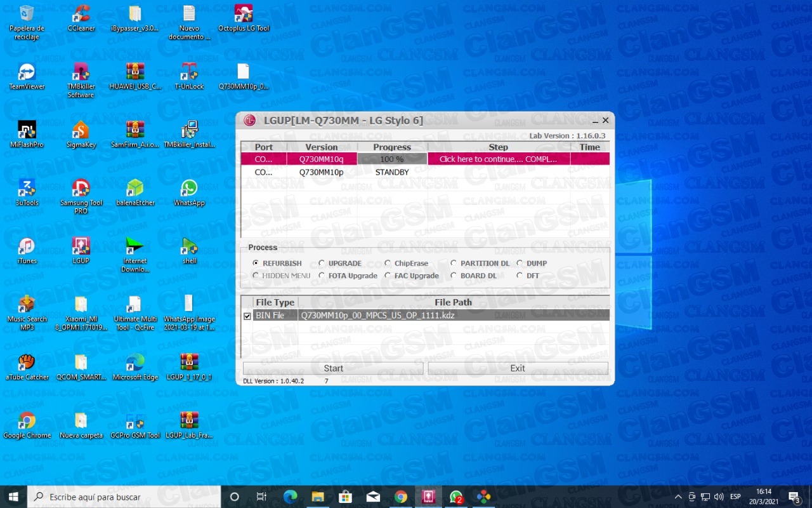Select the iBypasser_v3.0 folder on desktop
Viewport: 812px width, 508px height.
[x=134, y=18]
